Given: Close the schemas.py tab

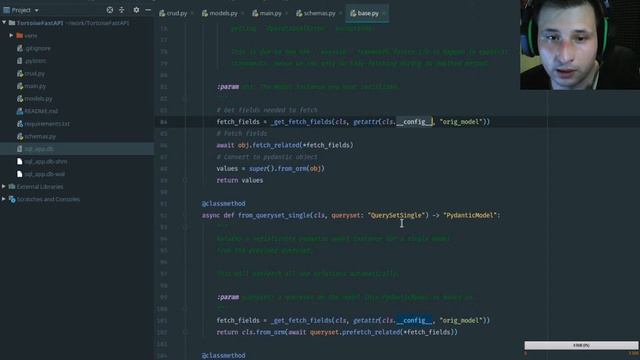Looking at the screenshot, I should pos(340,13).
